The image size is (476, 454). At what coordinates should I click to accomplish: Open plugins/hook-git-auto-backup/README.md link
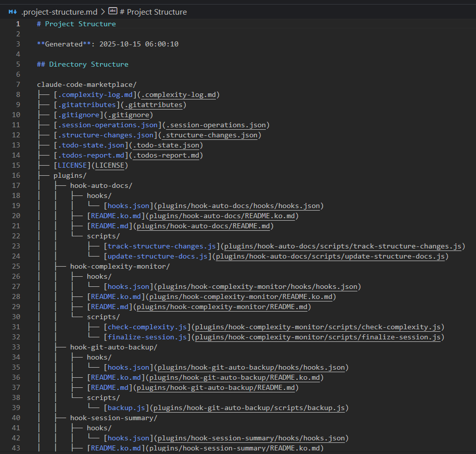point(216,387)
